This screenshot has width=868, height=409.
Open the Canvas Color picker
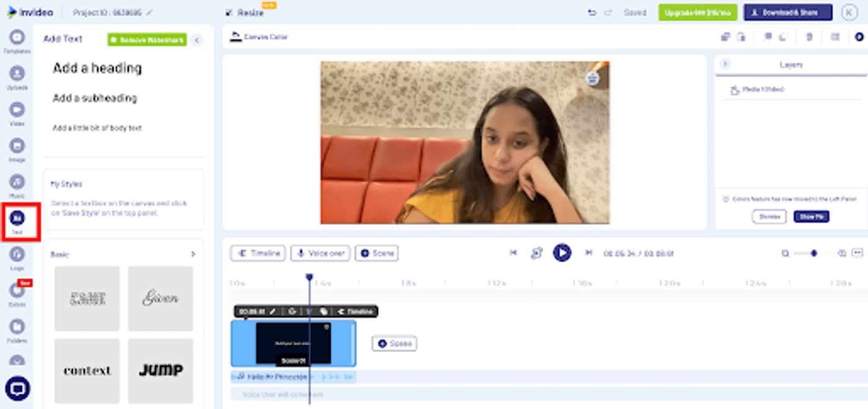259,37
